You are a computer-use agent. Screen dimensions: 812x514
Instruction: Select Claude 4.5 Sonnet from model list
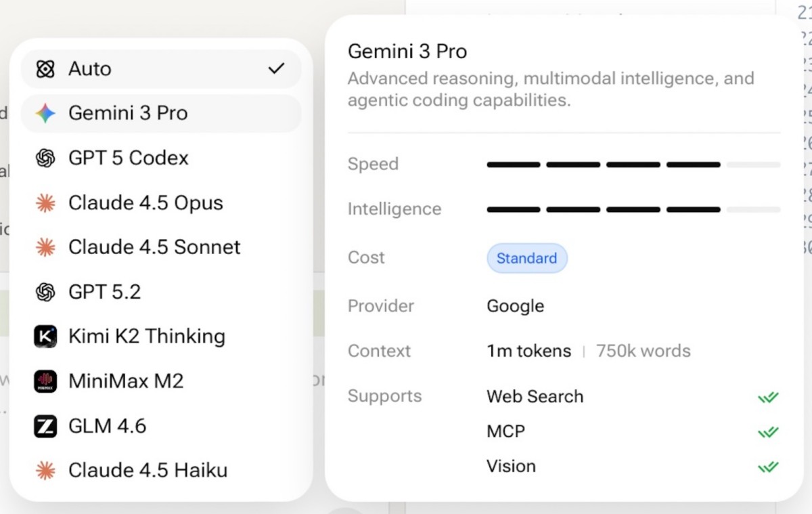coord(154,247)
